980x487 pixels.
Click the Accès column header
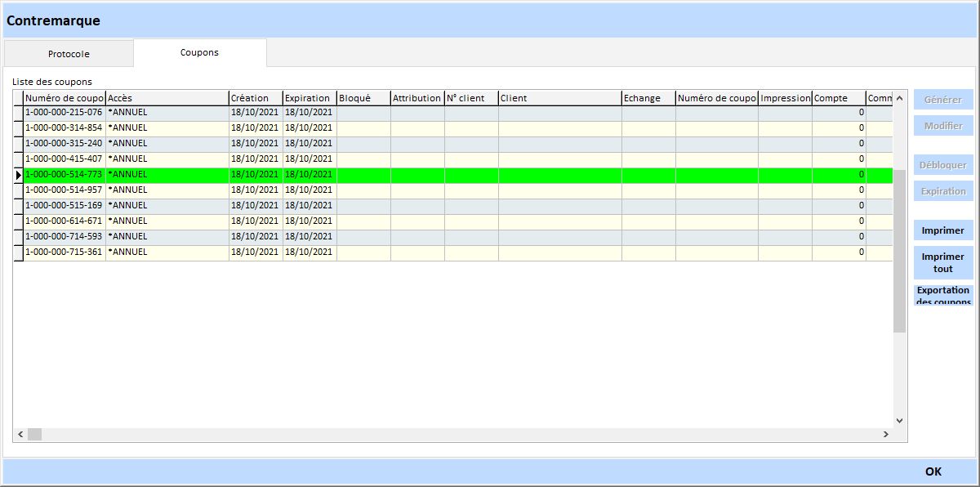167,98
